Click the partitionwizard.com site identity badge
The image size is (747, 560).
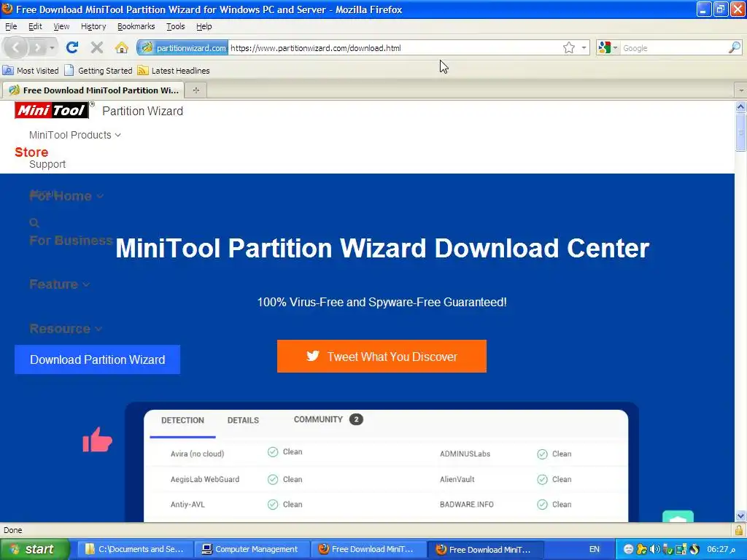[182, 47]
